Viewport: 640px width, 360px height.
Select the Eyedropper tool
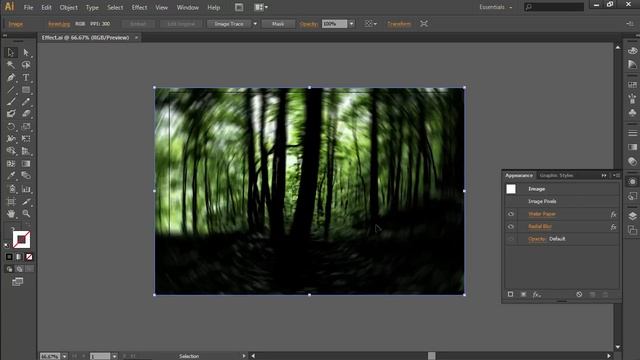coord(11,176)
